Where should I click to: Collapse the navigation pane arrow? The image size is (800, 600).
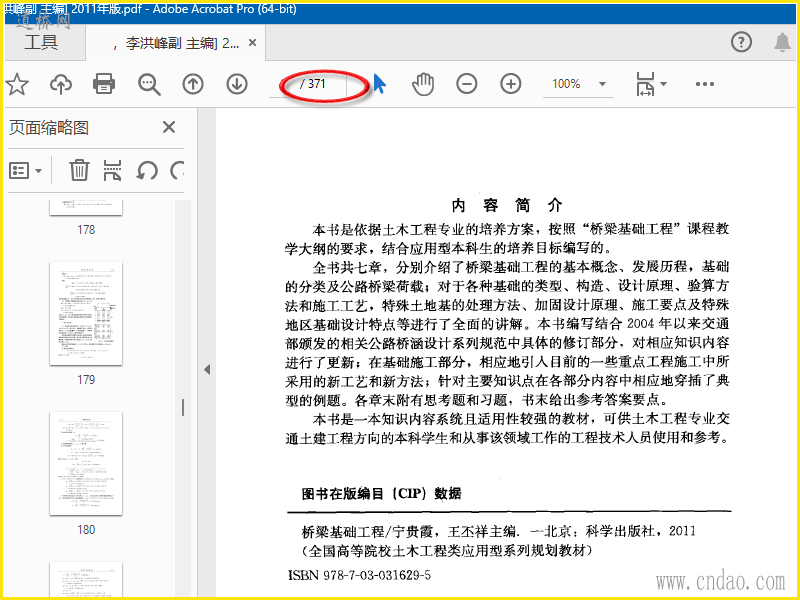coord(207,369)
